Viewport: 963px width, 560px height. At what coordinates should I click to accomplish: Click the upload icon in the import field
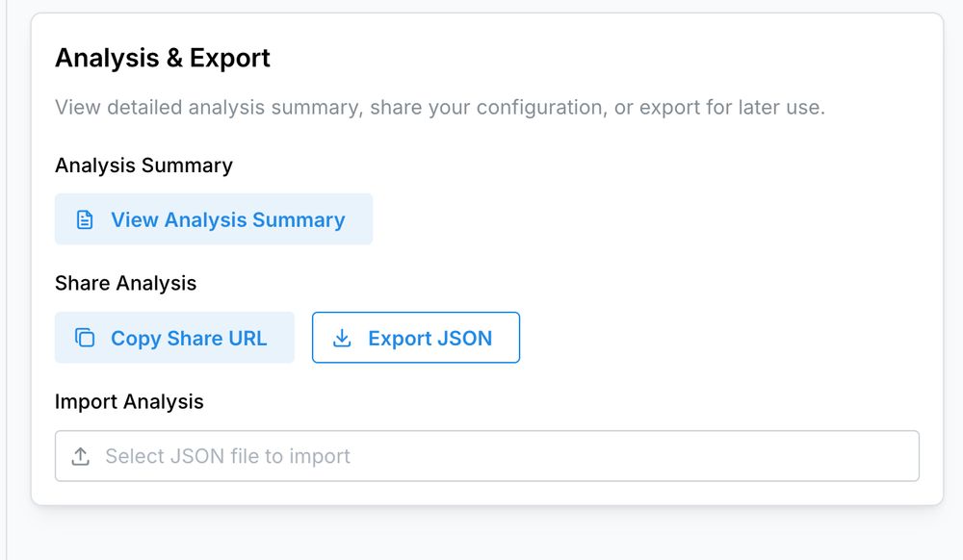point(81,456)
